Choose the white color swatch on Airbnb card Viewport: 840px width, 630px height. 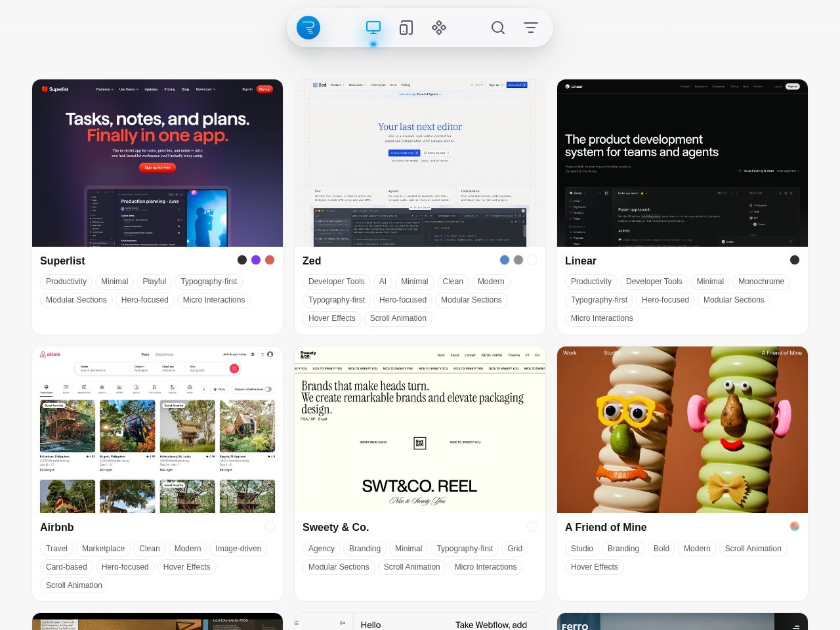click(270, 526)
